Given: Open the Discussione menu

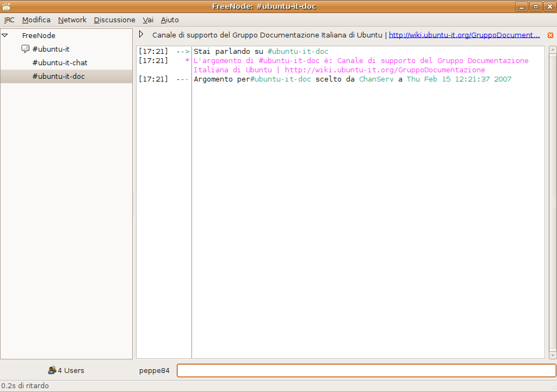Looking at the screenshot, I should pos(114,20).
